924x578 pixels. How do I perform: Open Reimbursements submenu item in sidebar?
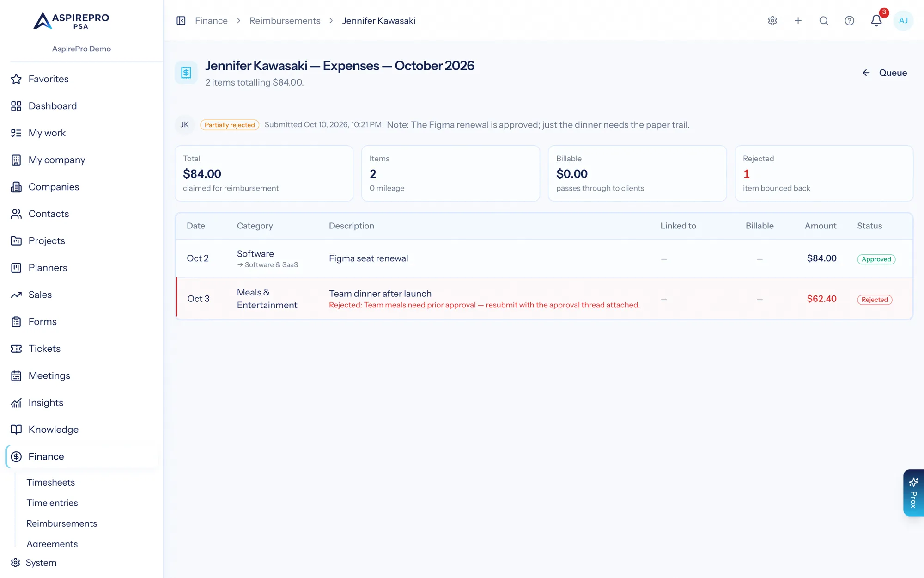[62, 523]
